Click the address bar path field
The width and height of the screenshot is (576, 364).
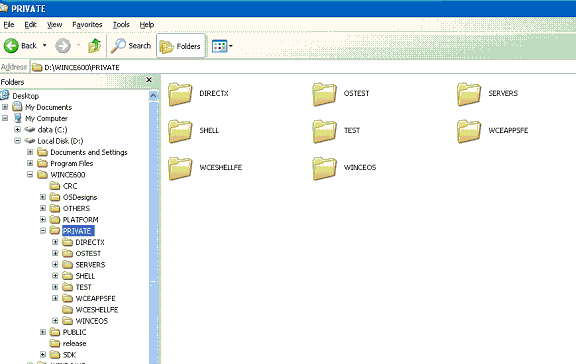click(x=303, y=67)
